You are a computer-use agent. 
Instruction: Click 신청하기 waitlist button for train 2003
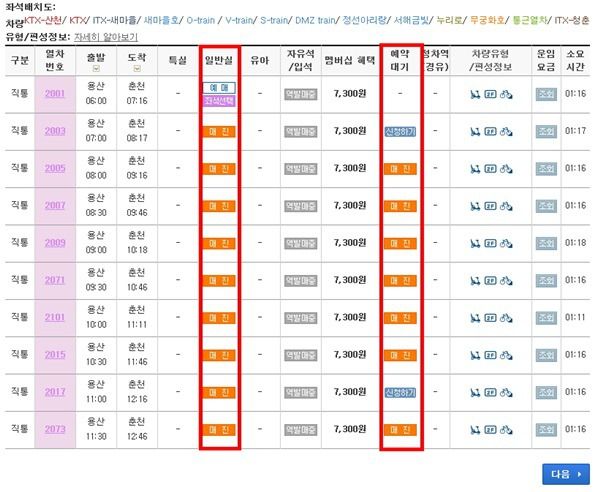(400, 132)
